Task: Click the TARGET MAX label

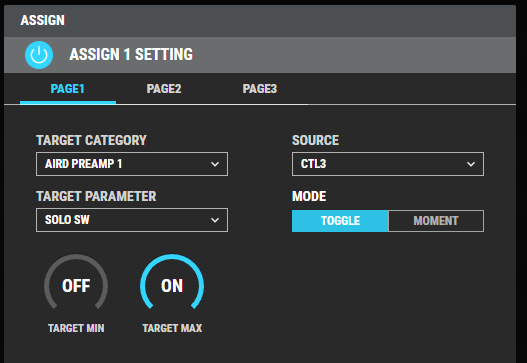Action: tap(172, 328)
